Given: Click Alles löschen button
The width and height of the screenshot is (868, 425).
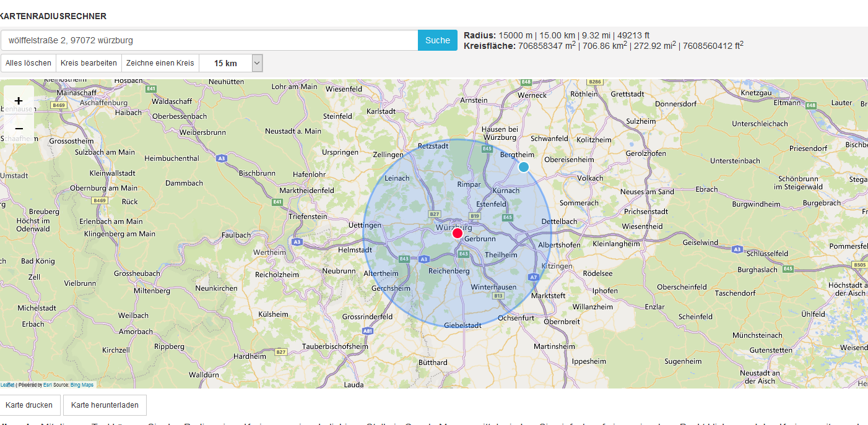Looking at the screenshot, I should click(x=28, y=63).
